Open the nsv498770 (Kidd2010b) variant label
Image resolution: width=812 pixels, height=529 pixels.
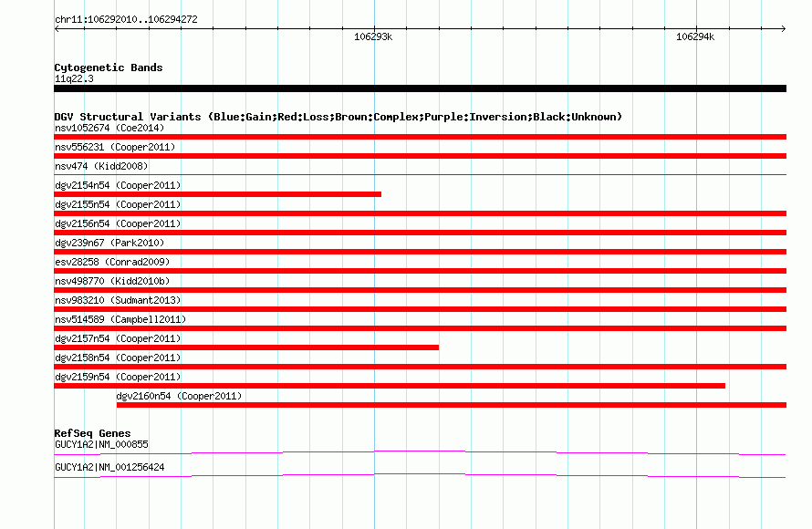click(112, 281)
